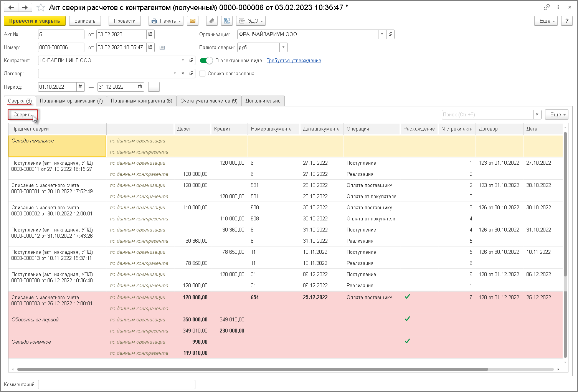Check the 'Сверка согласована' checkbox
This screenshot has width=578, height=392.
(x=203, y=73)
